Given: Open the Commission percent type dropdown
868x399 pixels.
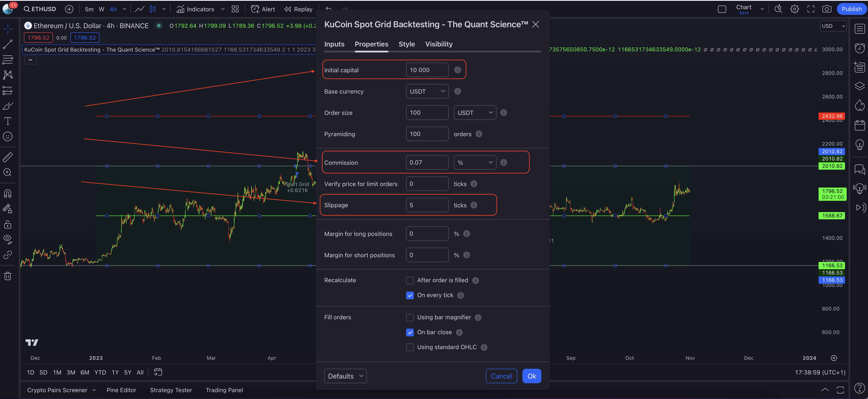Looking at the screenshot, I should coord(474,162).
